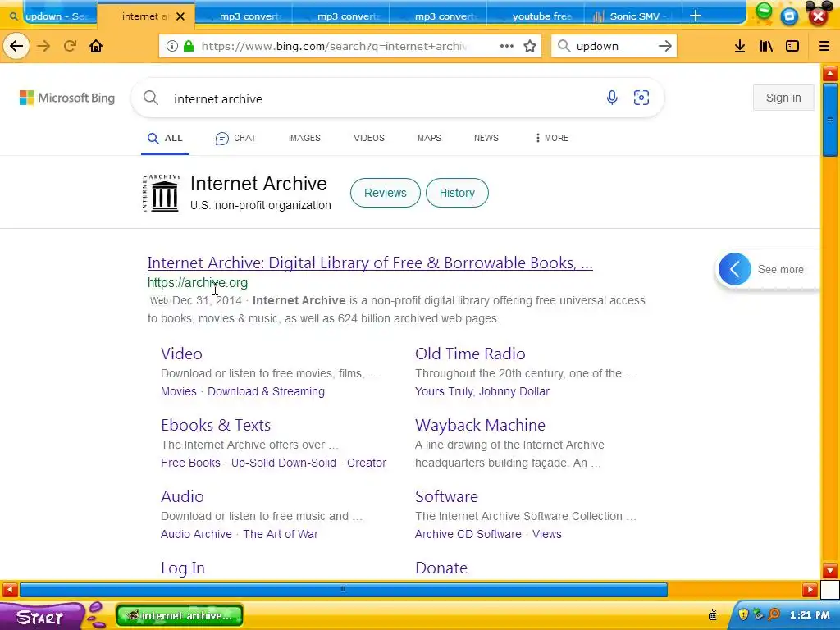Viewport: 840px width, 630px height.
Task: Click the Microsoft Bing logo
Action: pos(67,98)
